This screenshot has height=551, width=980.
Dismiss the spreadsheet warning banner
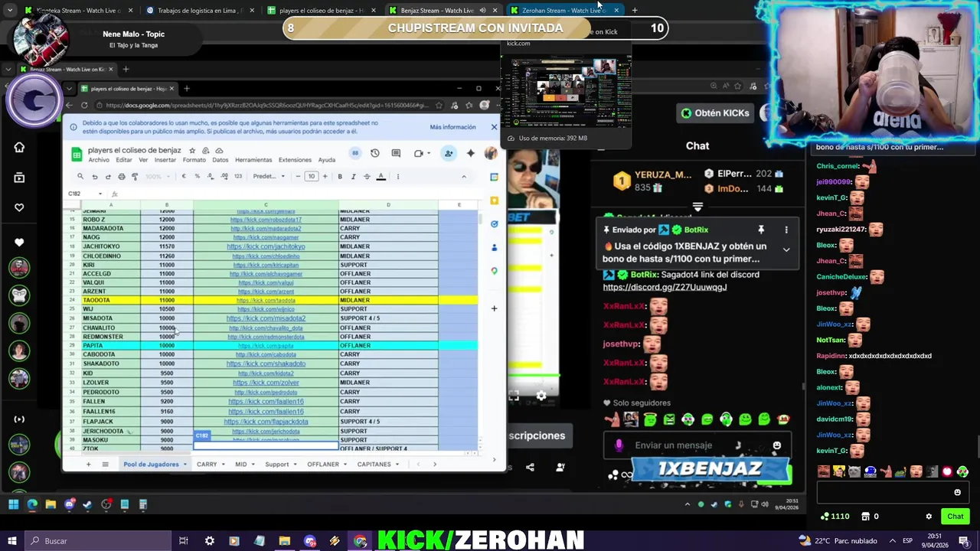pos(494,127)
